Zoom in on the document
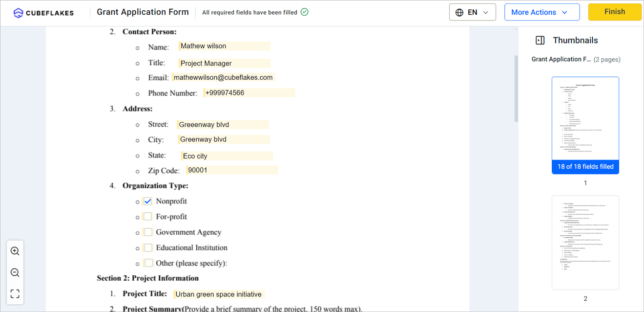This screenshot has height=312, width=644. pyautogui.click(x=15, y=251)
